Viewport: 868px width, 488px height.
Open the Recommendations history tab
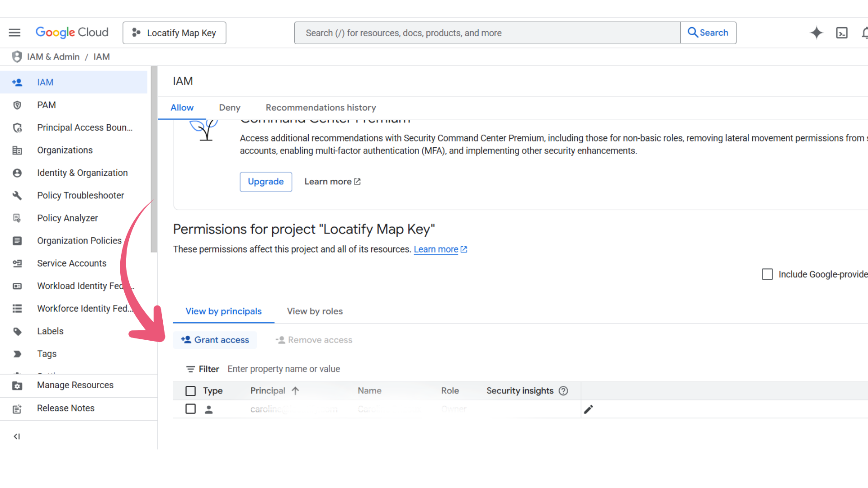[321, 108]
